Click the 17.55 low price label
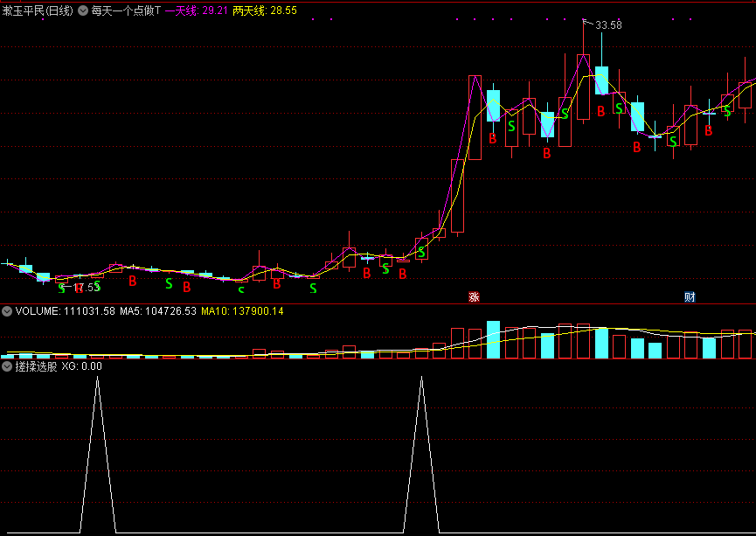 (86, 288)
